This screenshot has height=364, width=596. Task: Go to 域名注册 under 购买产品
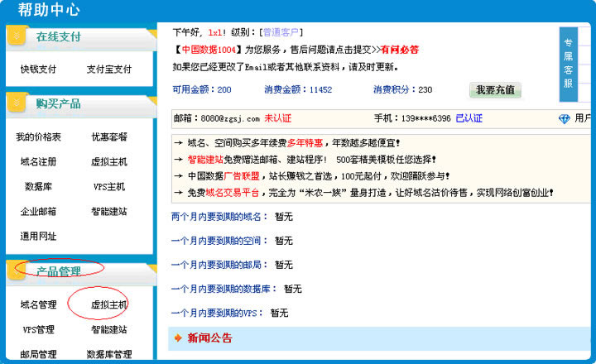38,162
